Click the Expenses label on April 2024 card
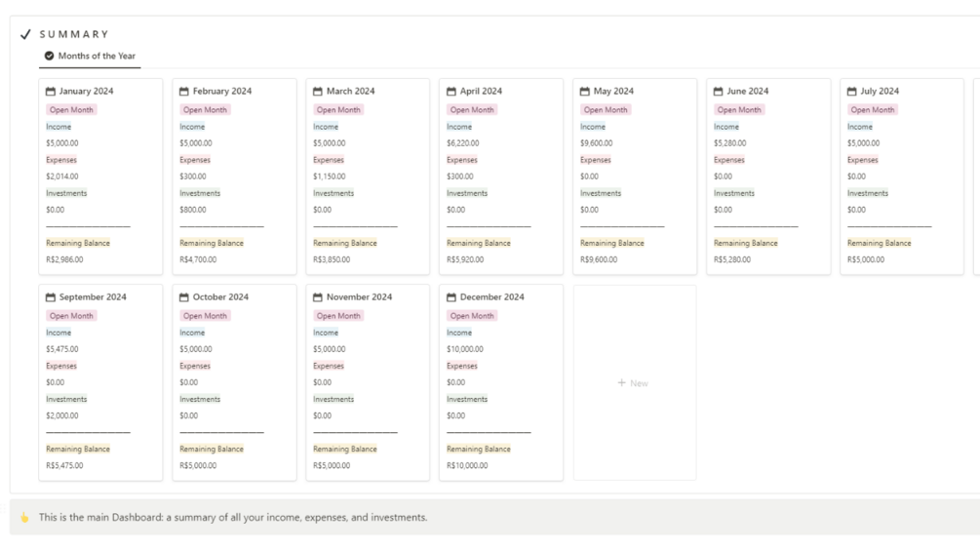The height and width of the screenshot is (551, 980). [462, 160]
